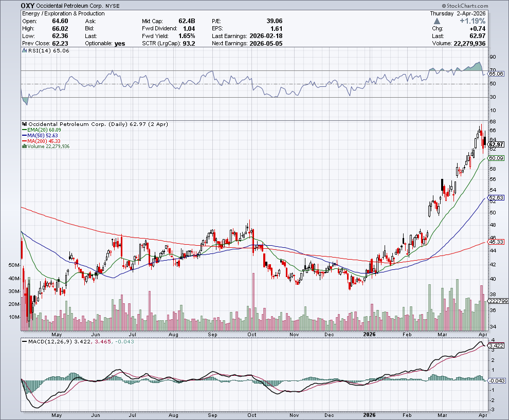
Task: Click the header Last value 62.97
Action: 478,36
